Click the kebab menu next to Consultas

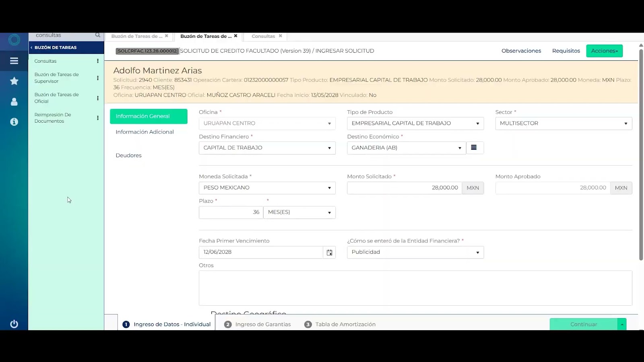(97, 61)
